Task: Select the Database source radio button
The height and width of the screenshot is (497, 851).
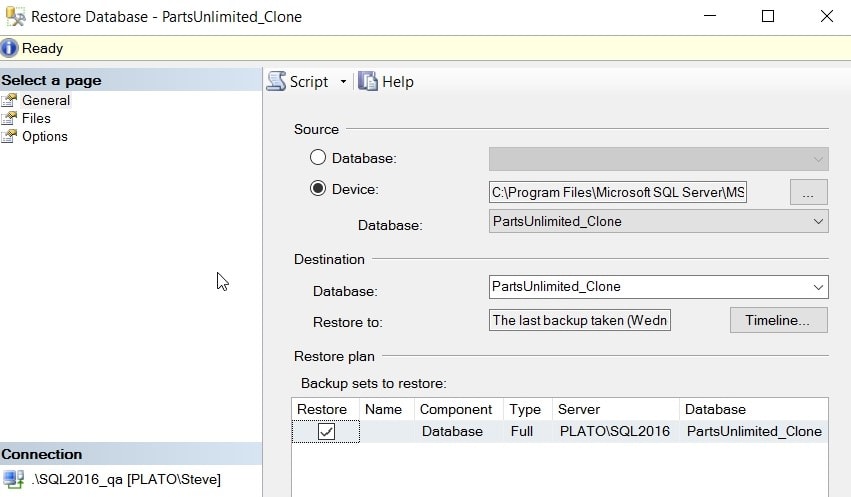Action: click(x=318, y=158)
